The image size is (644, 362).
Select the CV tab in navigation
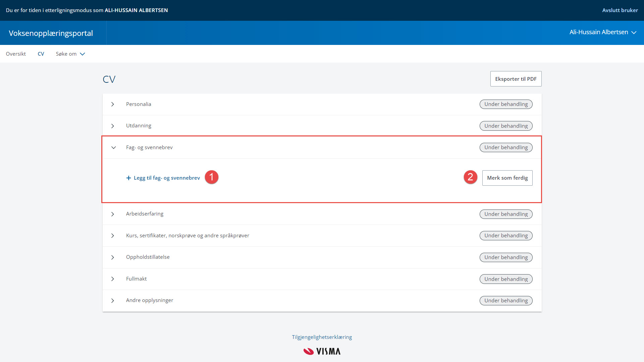(41, 54)
